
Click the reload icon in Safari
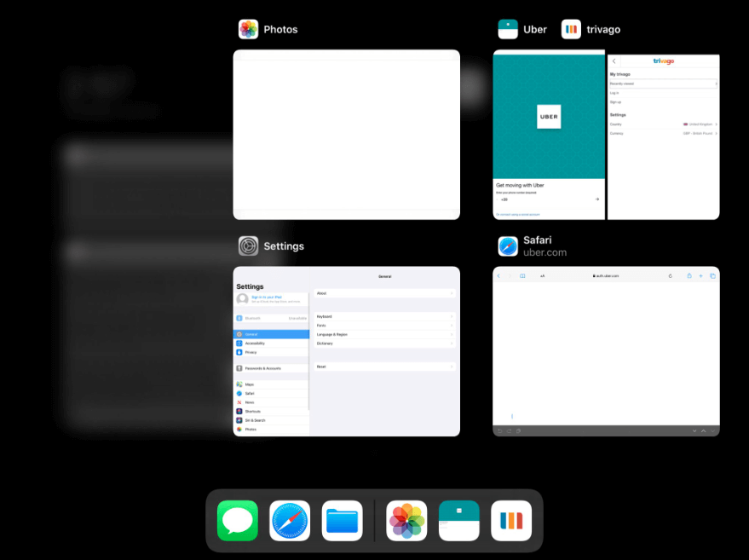click(671, 275)
